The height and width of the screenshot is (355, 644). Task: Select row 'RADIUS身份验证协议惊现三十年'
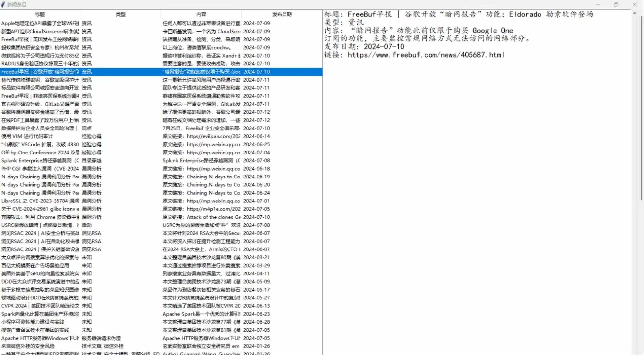coord(161,63)
